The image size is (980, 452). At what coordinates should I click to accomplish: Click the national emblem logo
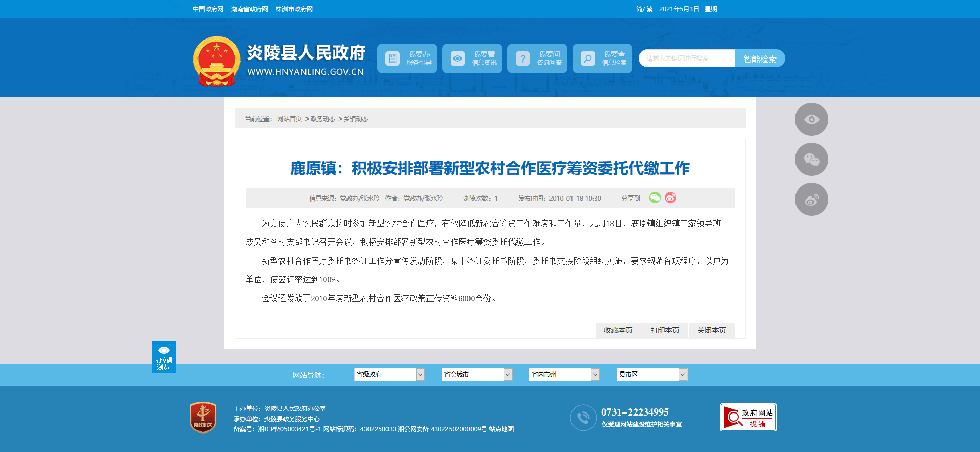pos(216,61)
